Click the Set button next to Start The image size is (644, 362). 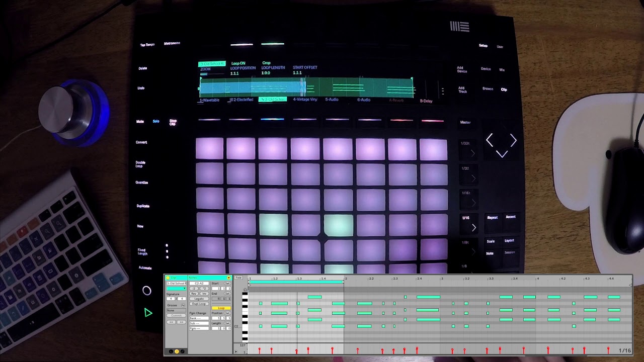(x=227, y=284)
